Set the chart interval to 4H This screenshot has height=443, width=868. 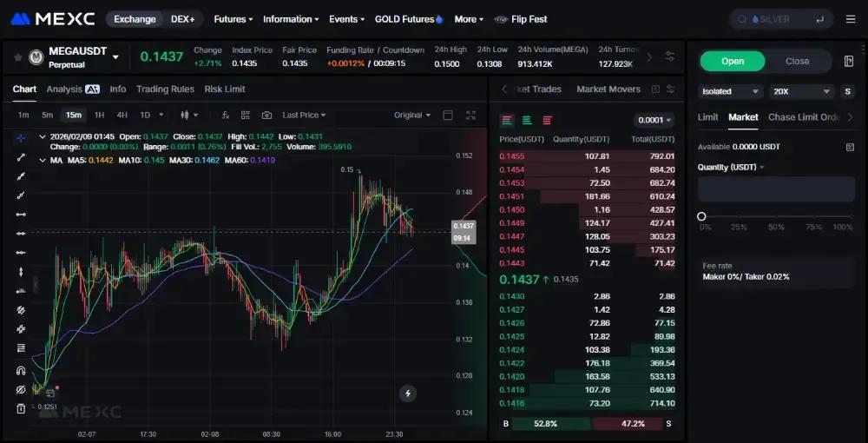[122, 116]
